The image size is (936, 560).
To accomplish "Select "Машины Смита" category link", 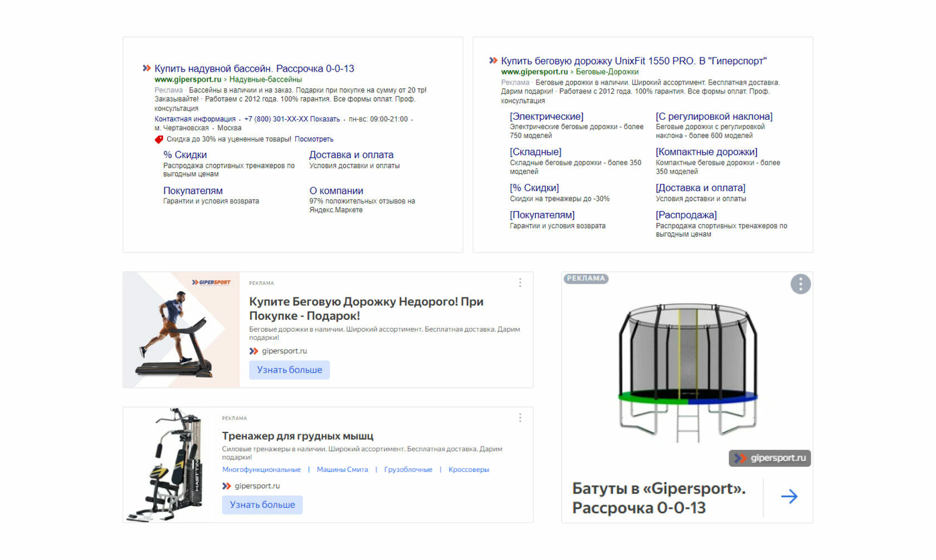I will pos(342,470).
